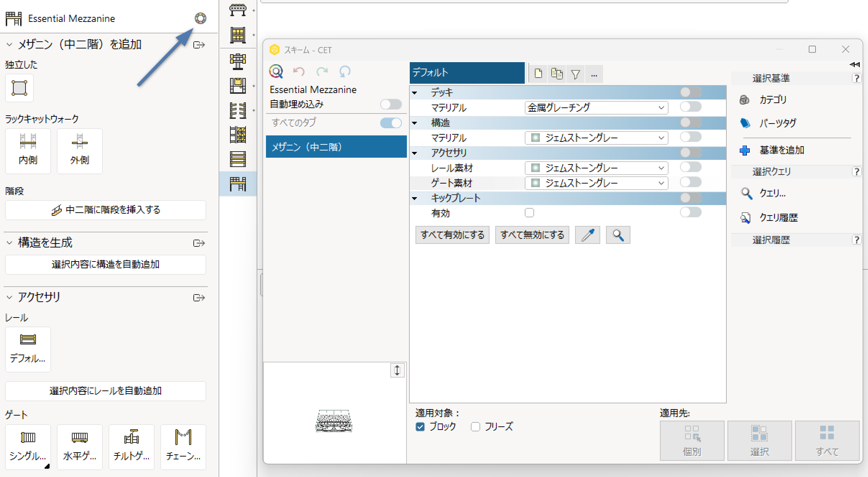Pop out the 構造を生成 section

coord(199,243)
